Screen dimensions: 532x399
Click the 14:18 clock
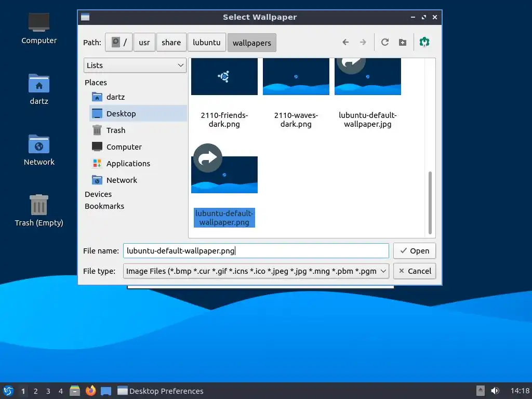click(x=520, y=391)
